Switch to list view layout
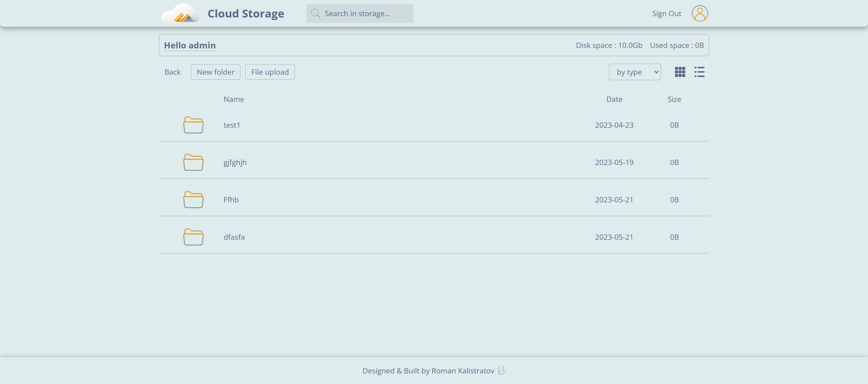Viewport: 868px width, 384px height. 699,72
